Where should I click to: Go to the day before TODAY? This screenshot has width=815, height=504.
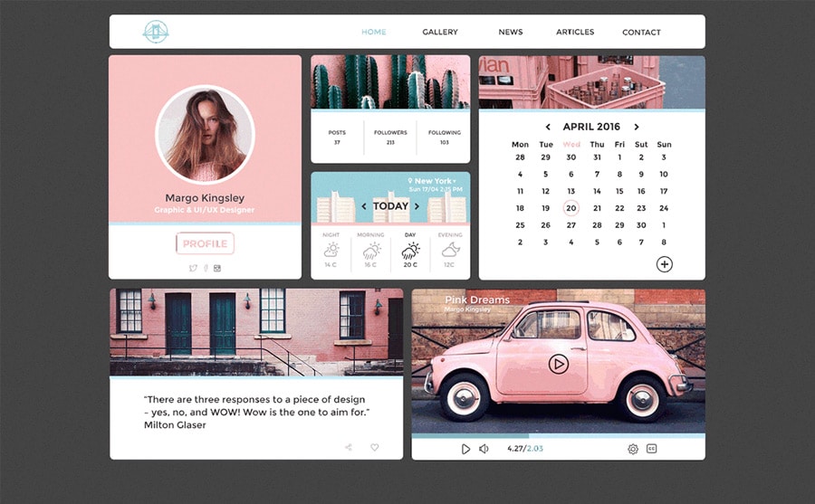tap(364, 206)
